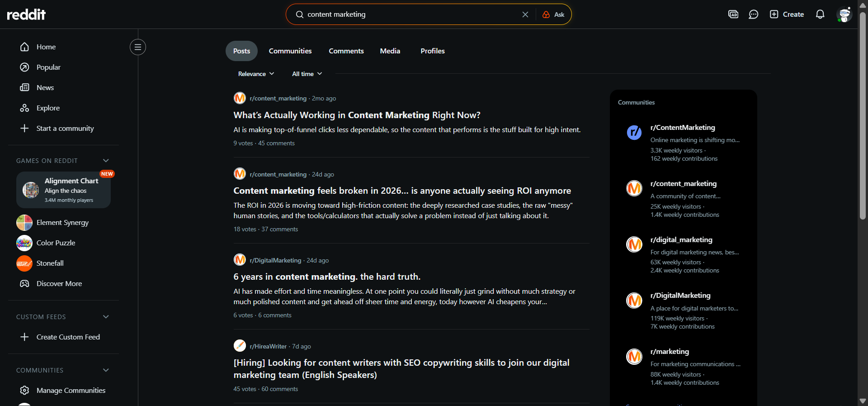The image size is (868, 406).
Task: Click r/digital_marketing avatar in Communities panel
Action: tap(634, 244)
